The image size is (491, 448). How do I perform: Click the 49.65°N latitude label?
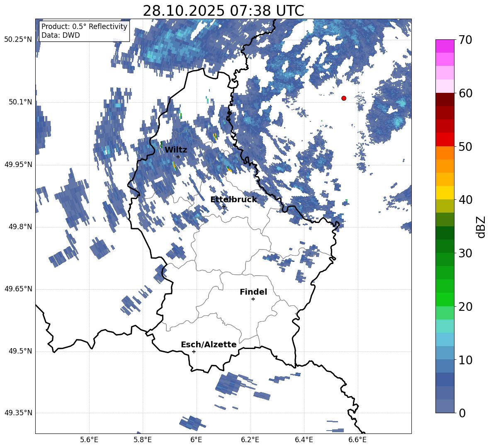(x=18, y=288)
